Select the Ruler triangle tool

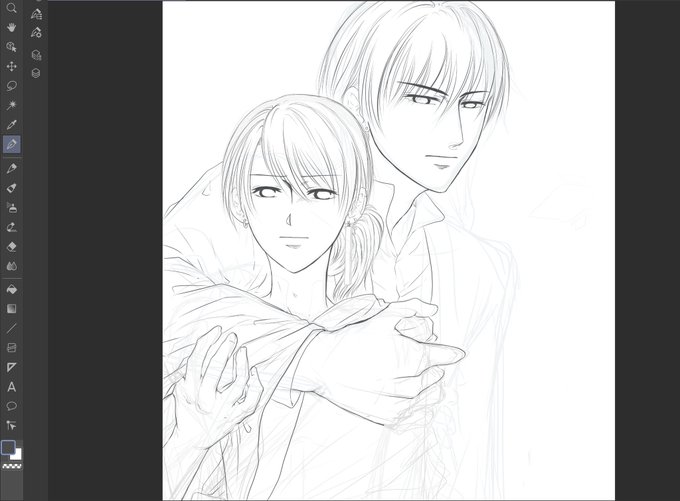pos(11,367)
